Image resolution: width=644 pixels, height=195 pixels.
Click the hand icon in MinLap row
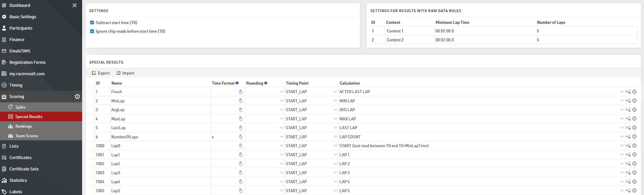coord(241,101)
